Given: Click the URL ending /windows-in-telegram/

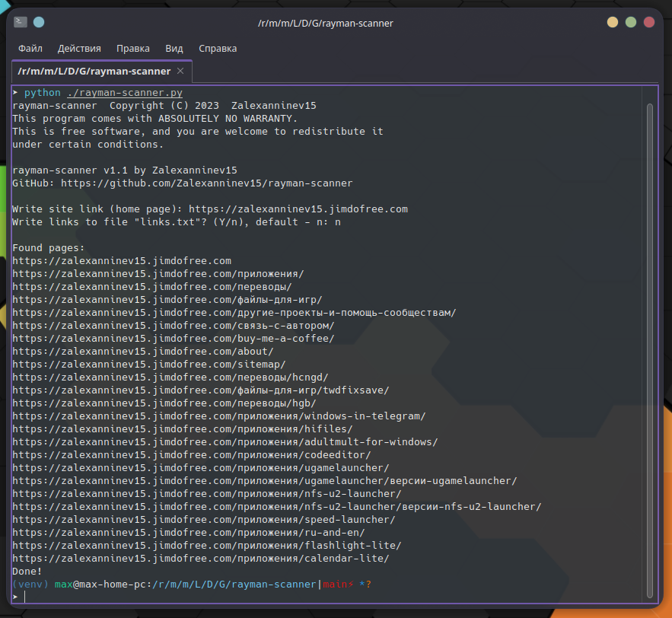Looking at the screenshot, I should point(219,416).
